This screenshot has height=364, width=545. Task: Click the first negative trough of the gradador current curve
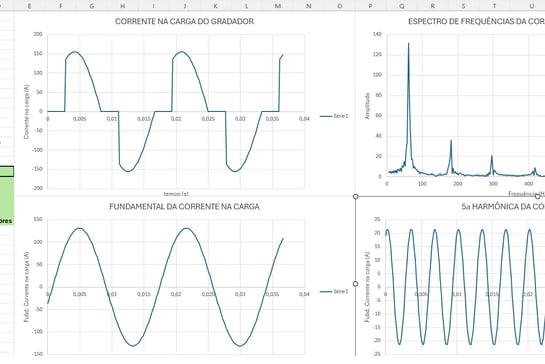(128, 171)
